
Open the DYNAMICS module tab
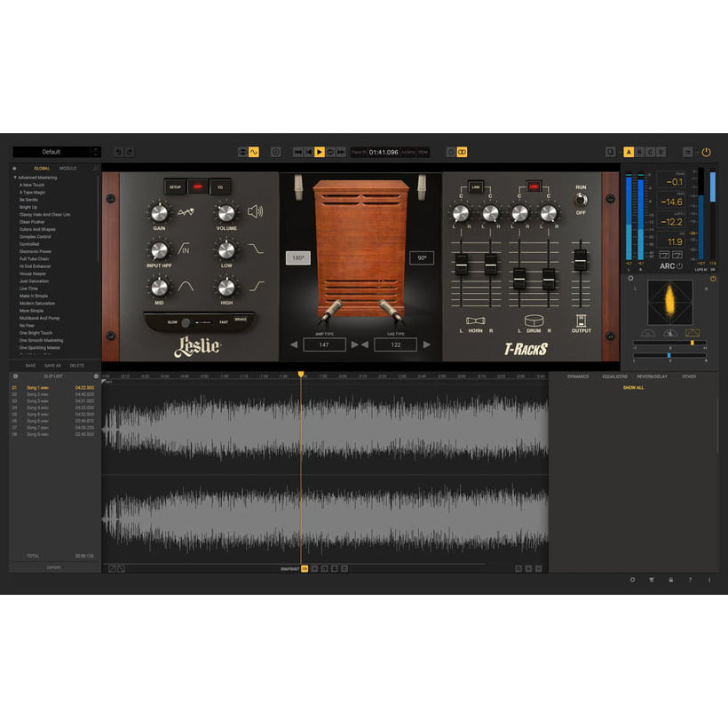pyautogui.click(x=578, y=376)
